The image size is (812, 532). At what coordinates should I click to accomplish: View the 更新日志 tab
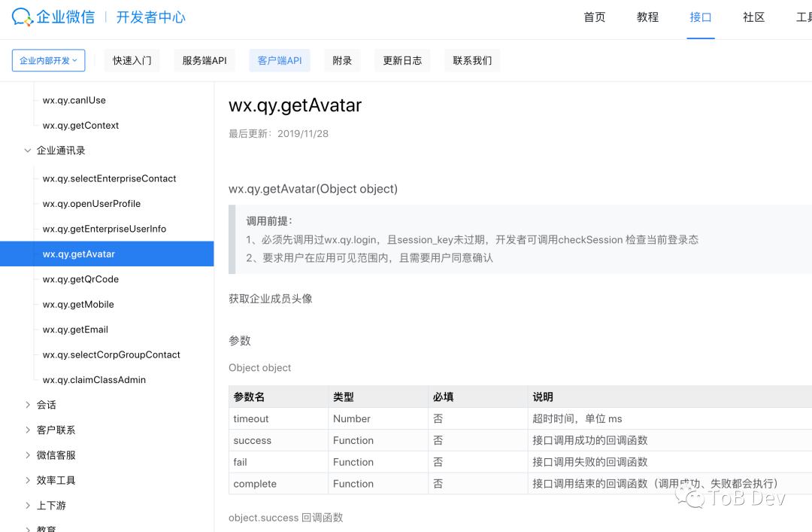pos(402,60)
